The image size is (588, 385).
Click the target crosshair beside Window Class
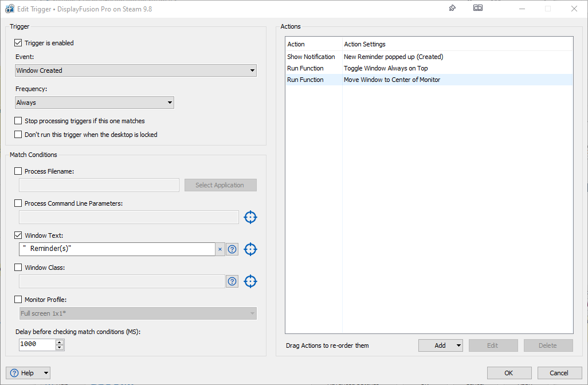point(250,281)
